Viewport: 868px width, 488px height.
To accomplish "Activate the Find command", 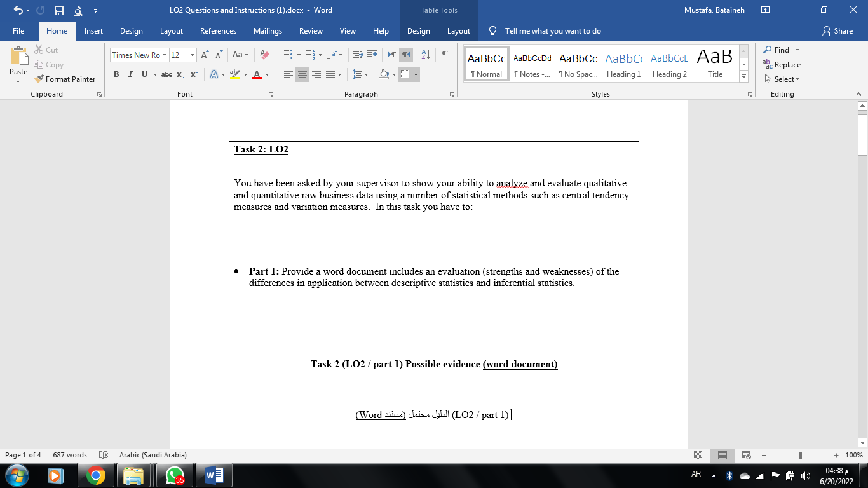I will tap(779, 50).
